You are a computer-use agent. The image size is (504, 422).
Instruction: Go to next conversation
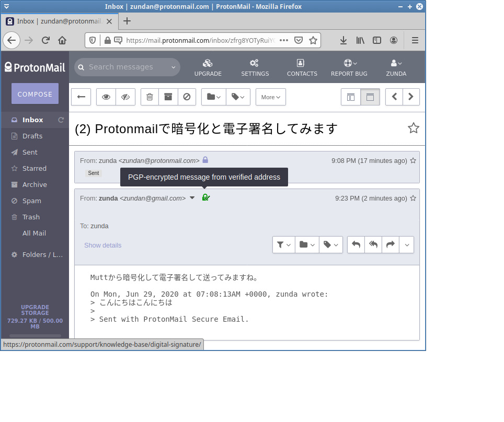(411, 97)
